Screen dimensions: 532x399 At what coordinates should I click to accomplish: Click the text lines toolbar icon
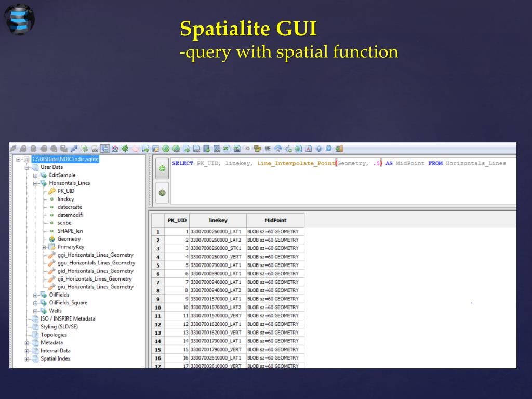coord(268,149)
